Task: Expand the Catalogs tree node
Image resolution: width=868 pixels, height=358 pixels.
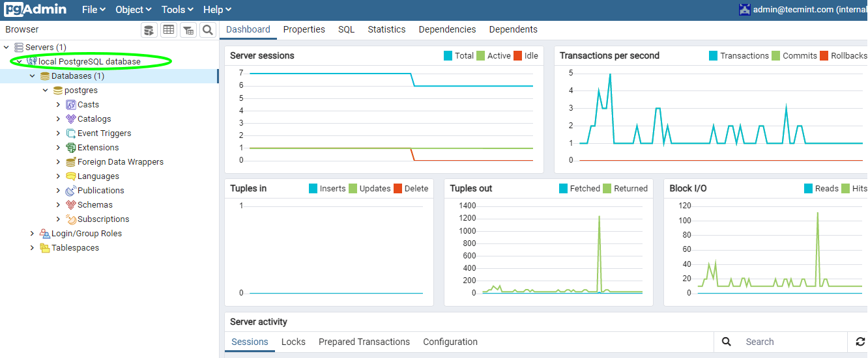Action: tap(58, 119)
